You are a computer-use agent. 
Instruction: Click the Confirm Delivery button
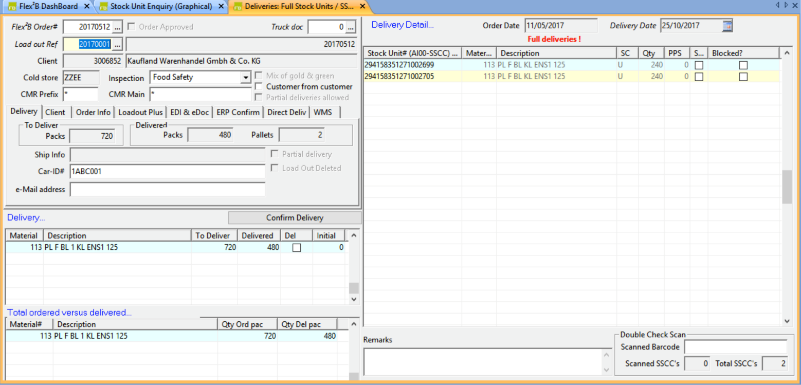[295, 218]
